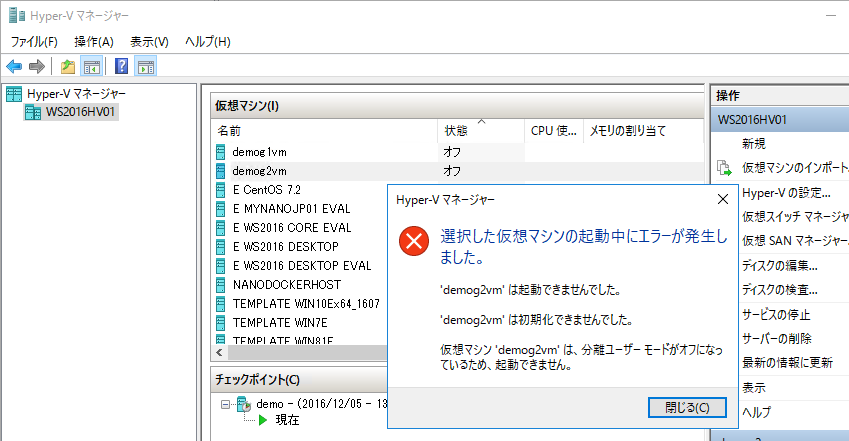Image resolution: width=849 pixels, height=441 pixels.
Task: Click the VM icon beside TEMPLATE WIN10Ex64_1607
Action: [x=221, y=304]
